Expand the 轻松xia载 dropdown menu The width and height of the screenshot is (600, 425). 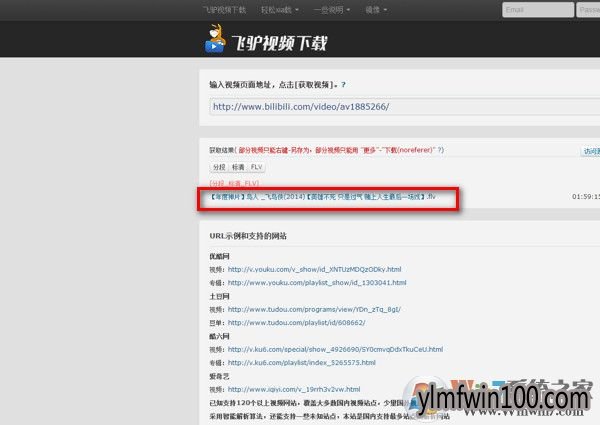pos(279,10)
